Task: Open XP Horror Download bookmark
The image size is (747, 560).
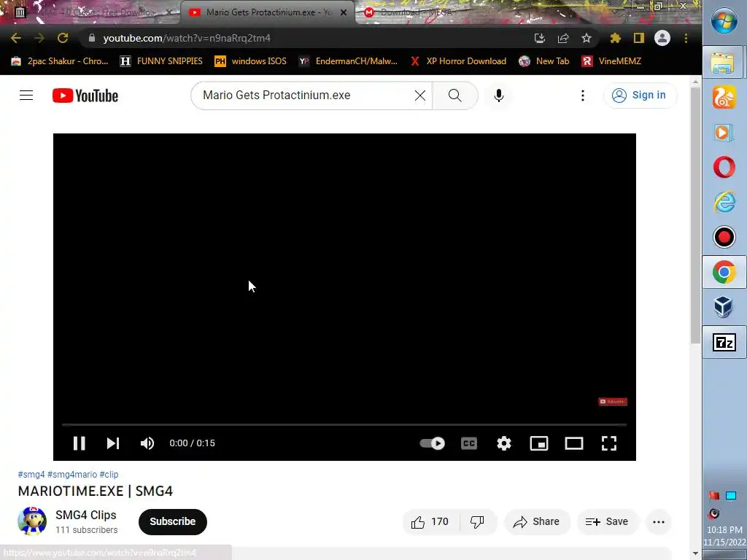Action: (x=458, y=61)
